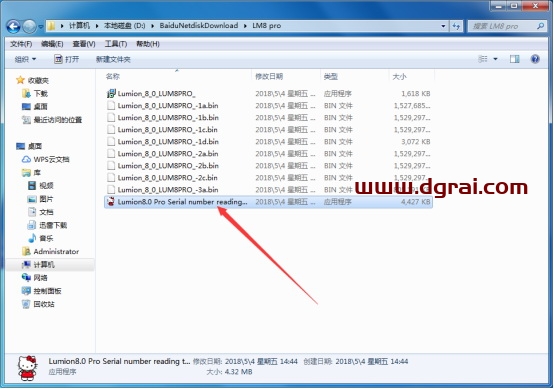Screen dimensions: 554x389
Task: Click the 新建文件夹 button
Action: pos(113,59)
